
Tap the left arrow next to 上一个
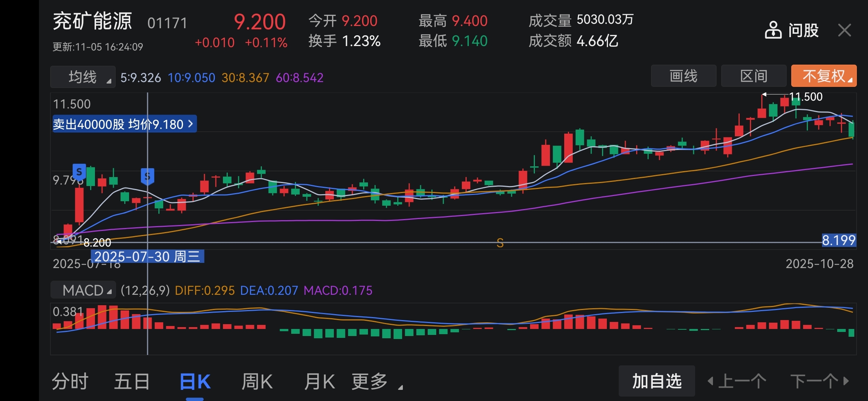click(x=710, y=381)
